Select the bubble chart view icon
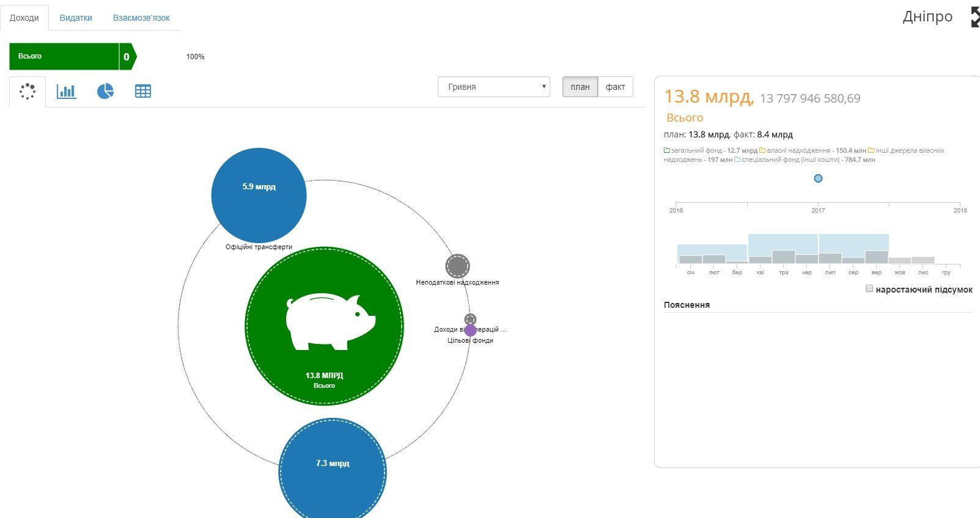 (28, 91)
